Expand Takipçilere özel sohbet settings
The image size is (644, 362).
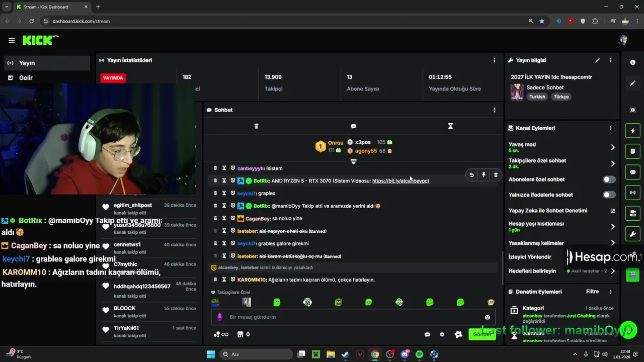coord(612,163)
